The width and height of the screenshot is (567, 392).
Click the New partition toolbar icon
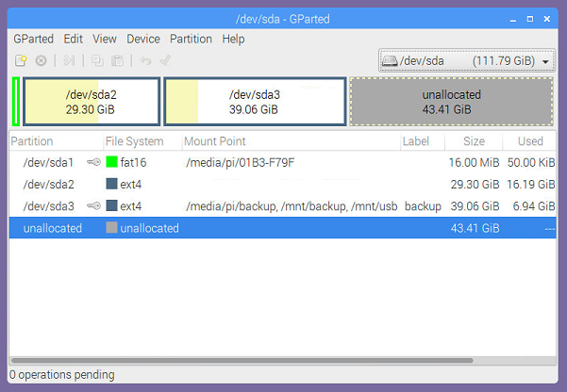click(x=21, y=60)
